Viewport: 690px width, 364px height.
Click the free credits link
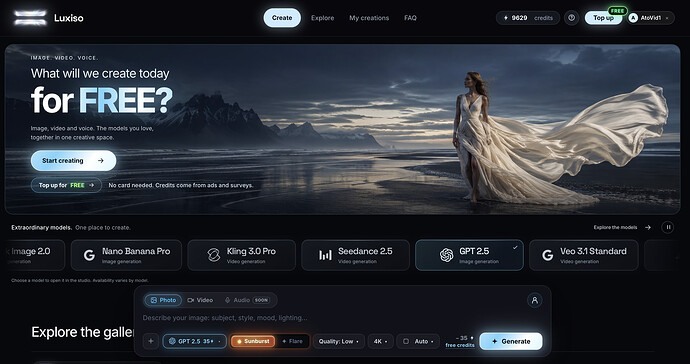click(x=460, y=346)
